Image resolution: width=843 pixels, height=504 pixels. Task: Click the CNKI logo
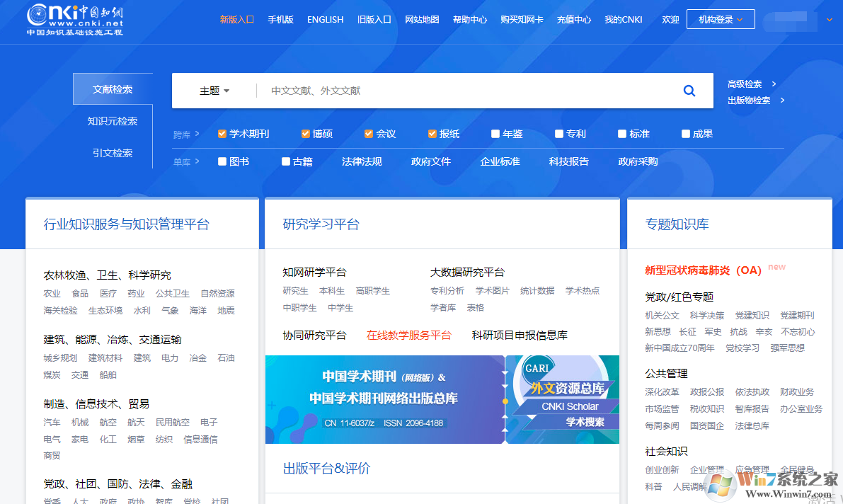tap(75, 20)
